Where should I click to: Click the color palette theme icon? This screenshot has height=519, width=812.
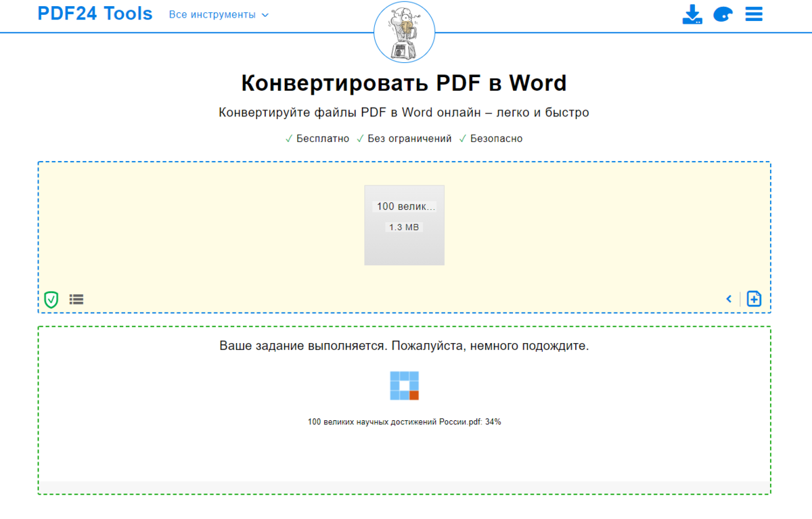click(723, 14)
